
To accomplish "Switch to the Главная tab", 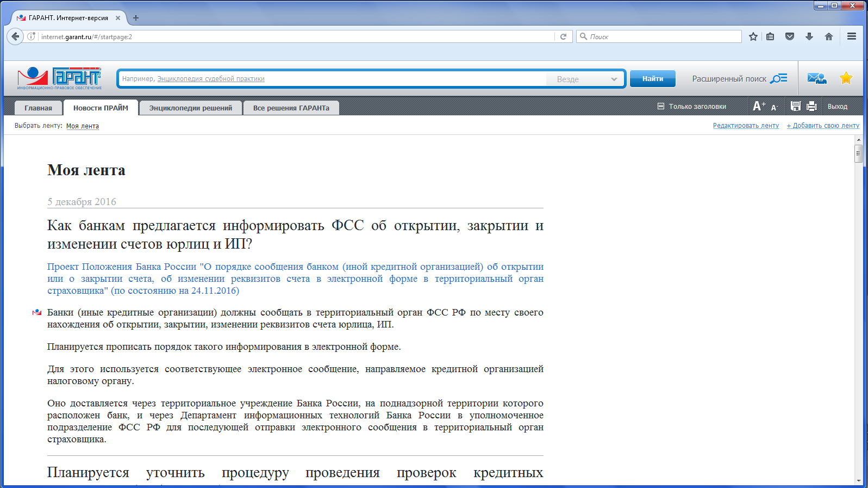I will (x=38, y=108).
